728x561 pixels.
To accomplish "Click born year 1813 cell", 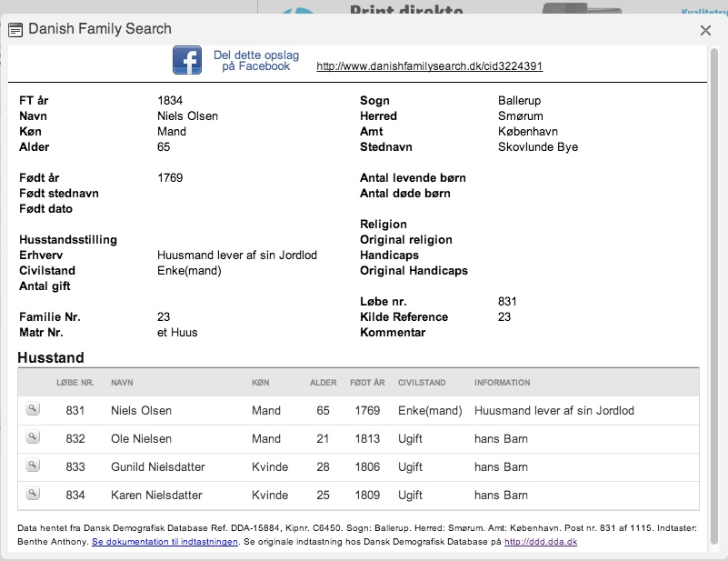I will (367, 439).
